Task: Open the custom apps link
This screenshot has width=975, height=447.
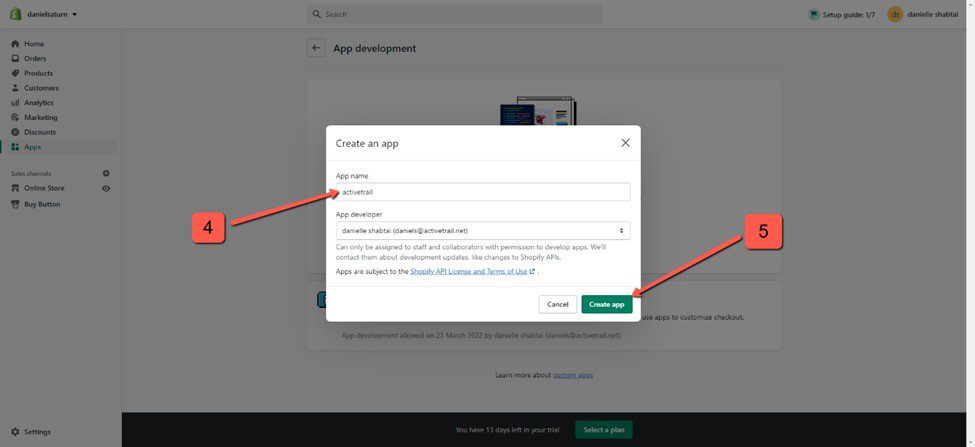Action: point(573,375)
